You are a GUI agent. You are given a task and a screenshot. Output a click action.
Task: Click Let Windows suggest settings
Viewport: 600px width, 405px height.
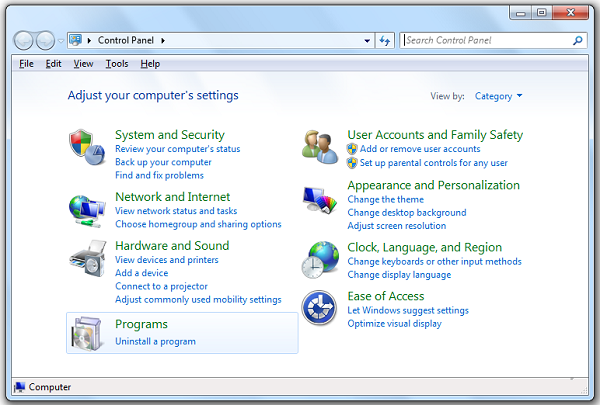point(408,310)
